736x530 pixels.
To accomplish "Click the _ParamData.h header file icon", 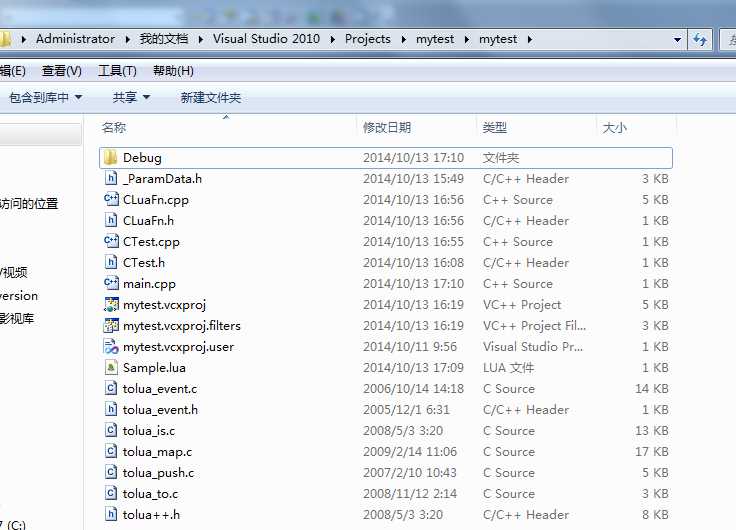I will pyautogui.click(x=111, y=178).
